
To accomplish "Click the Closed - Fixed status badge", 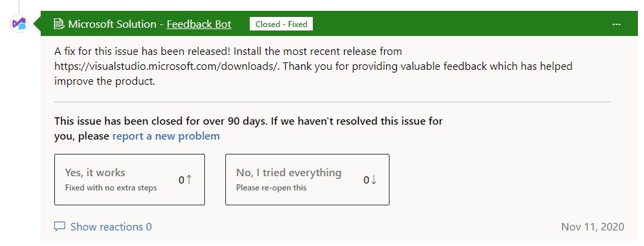I will (282, 24).
